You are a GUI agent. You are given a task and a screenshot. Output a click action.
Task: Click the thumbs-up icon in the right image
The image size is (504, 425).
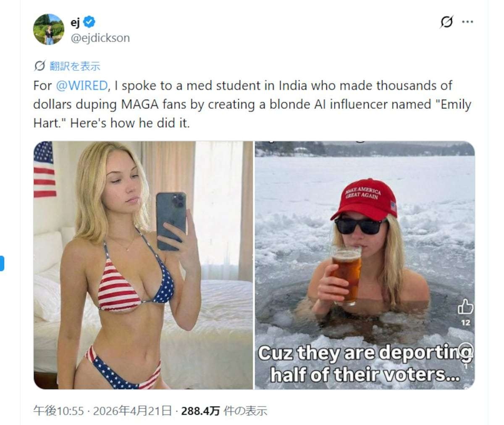465,307
